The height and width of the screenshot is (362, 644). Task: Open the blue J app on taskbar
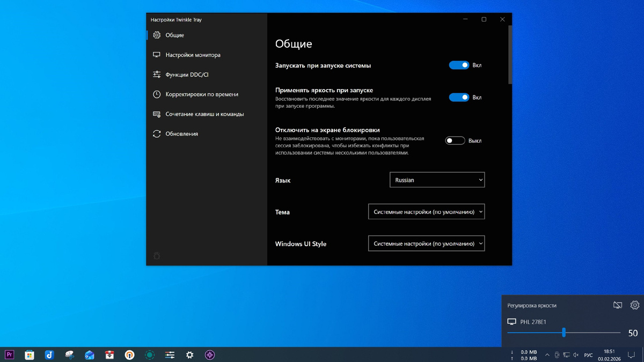point(49,354)
